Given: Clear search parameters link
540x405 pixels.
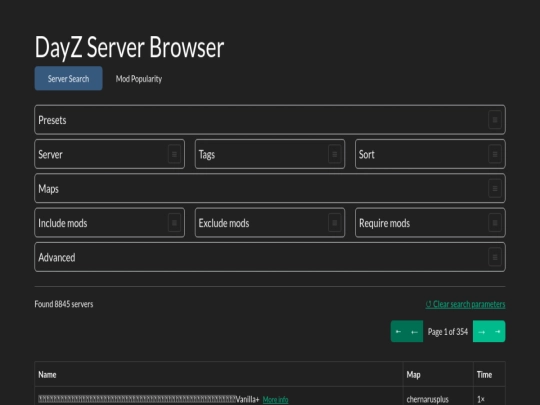Looking at the screenshot, I should click(x=465, y=304).
